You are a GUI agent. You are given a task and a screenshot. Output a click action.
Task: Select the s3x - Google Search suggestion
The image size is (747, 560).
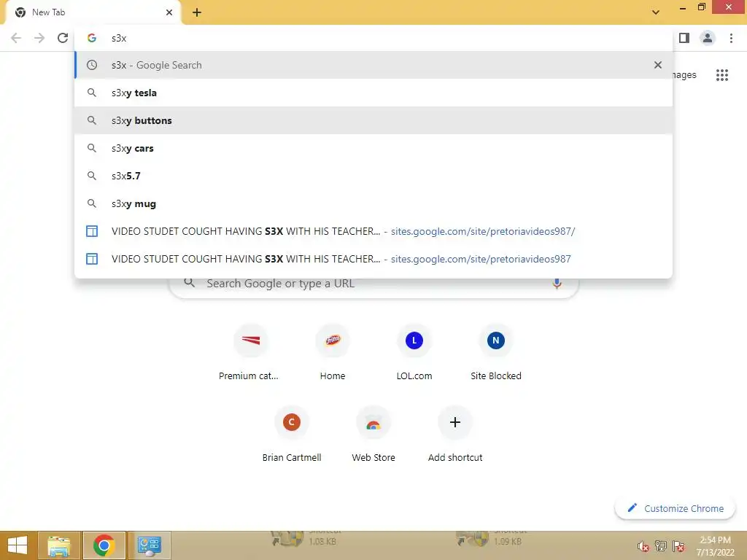point(373,65)
